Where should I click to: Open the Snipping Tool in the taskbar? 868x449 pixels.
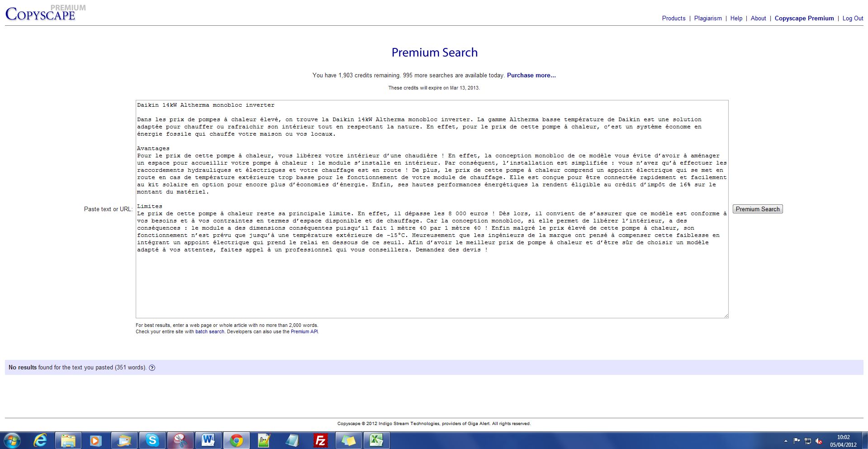[180, 440]
